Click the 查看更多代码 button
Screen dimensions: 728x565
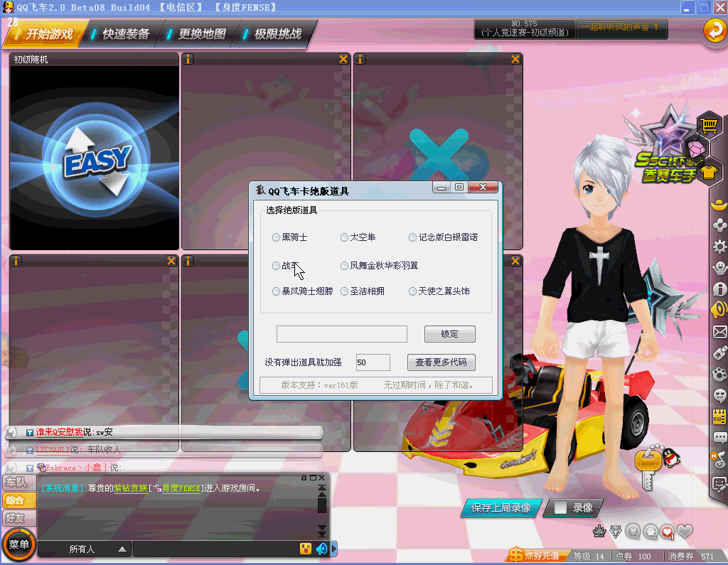tap(441, 362)
